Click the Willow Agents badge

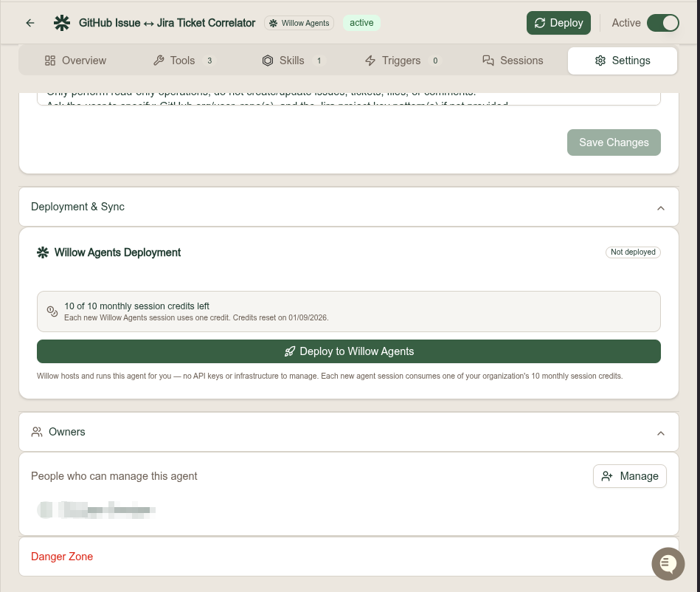tap(299, 23)
